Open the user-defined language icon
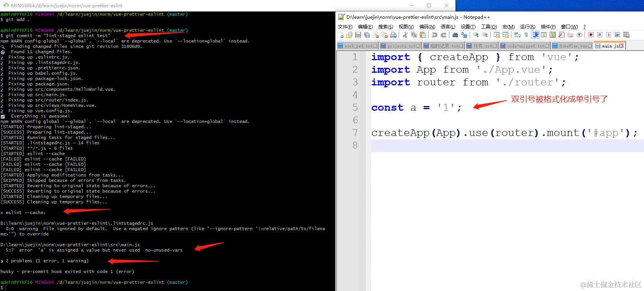The width and height of the screenshot is (644, 291). 544,35
